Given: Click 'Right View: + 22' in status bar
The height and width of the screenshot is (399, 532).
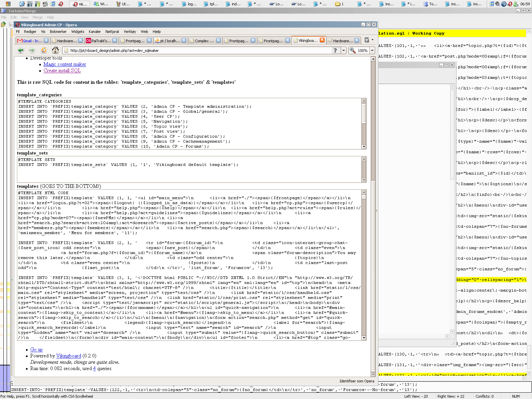Looking at the screenshot, I should 451,396.
